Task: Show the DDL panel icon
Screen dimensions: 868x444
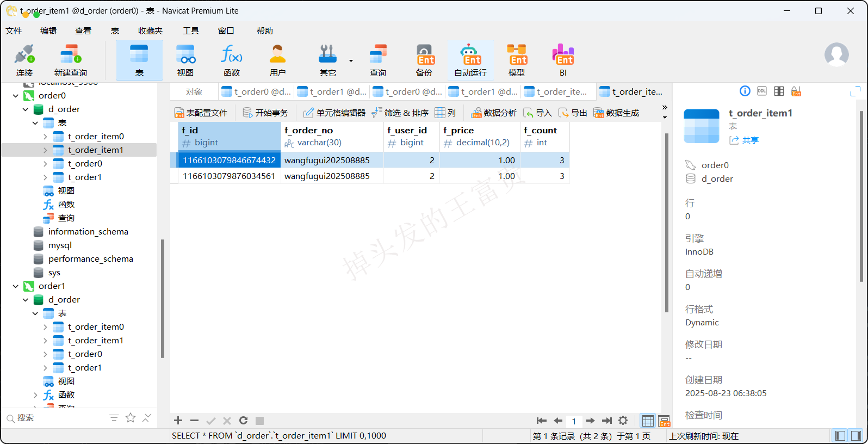Action: pos(762,91)
